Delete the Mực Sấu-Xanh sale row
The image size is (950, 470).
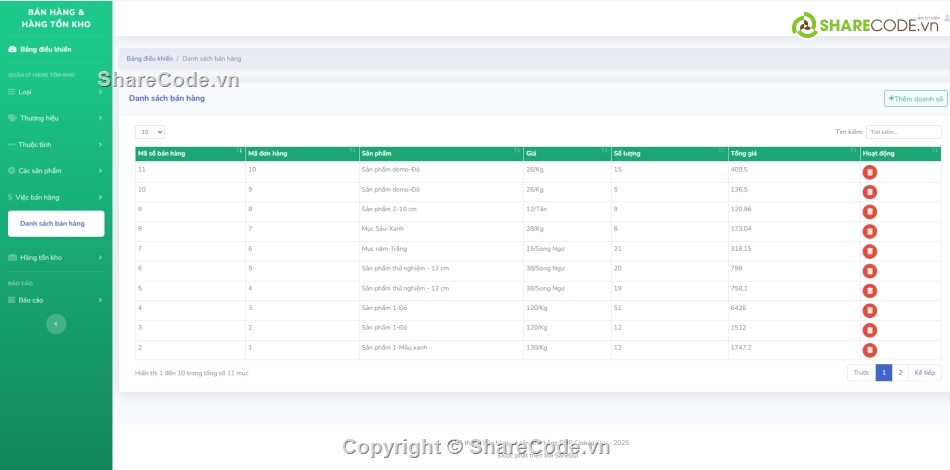(x=869, y=231)
